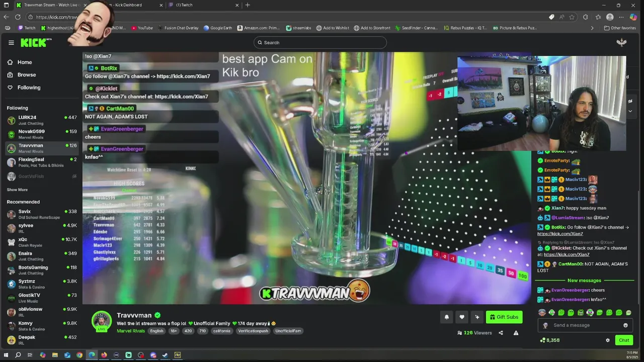Open the chat settings gear
This screenshot has width=644, height=362.
tap(608, 340)
